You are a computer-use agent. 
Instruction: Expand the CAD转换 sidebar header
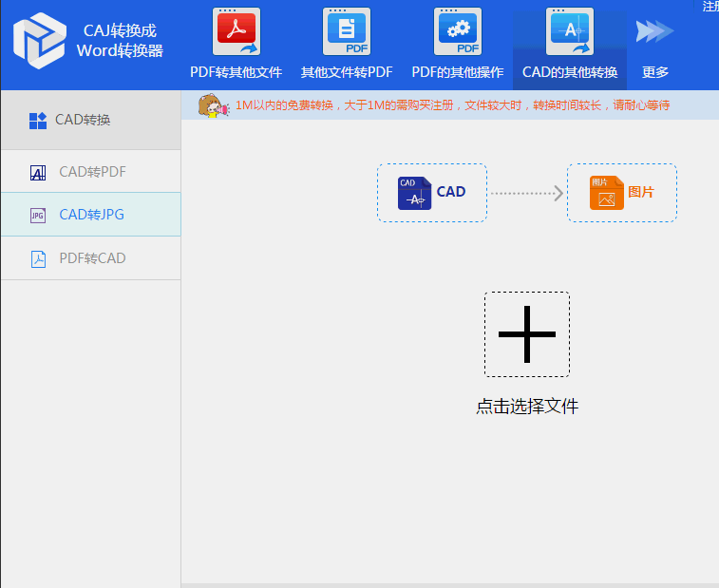(91, 121)
